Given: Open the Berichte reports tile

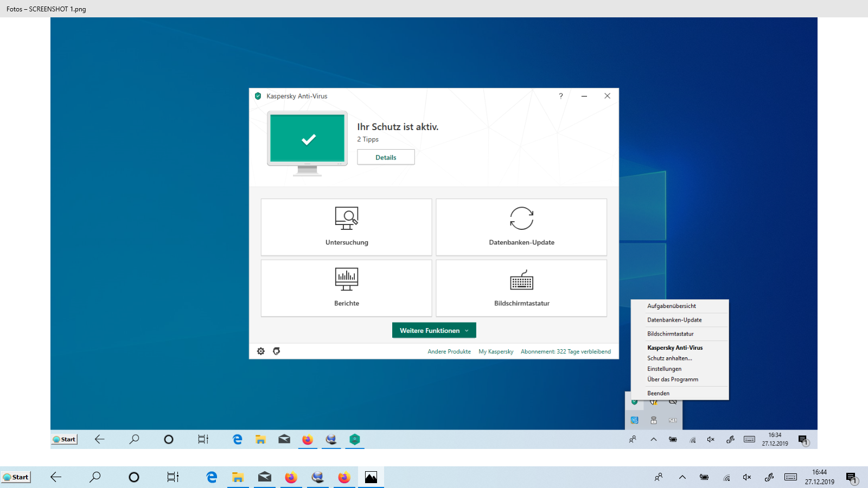Looking at the screenshot, I should point(346,288).
